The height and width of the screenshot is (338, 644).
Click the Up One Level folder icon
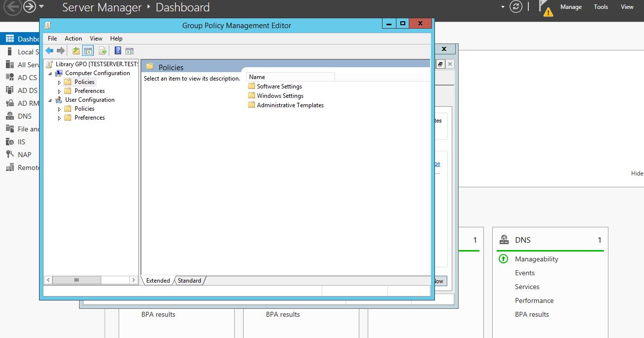pyautogui.click(x=76, y=51)
